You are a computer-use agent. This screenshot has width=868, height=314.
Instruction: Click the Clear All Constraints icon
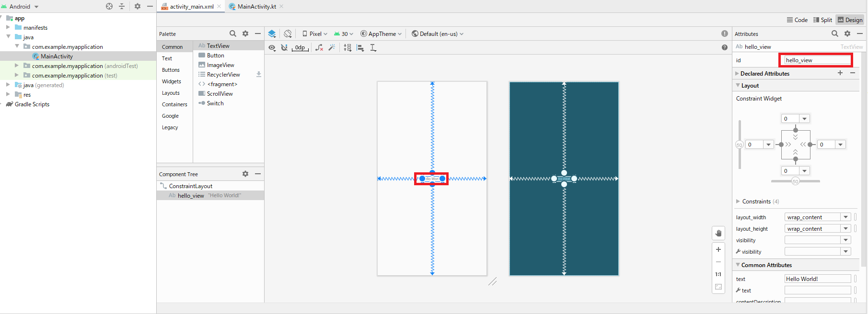[x=319, y=47]
